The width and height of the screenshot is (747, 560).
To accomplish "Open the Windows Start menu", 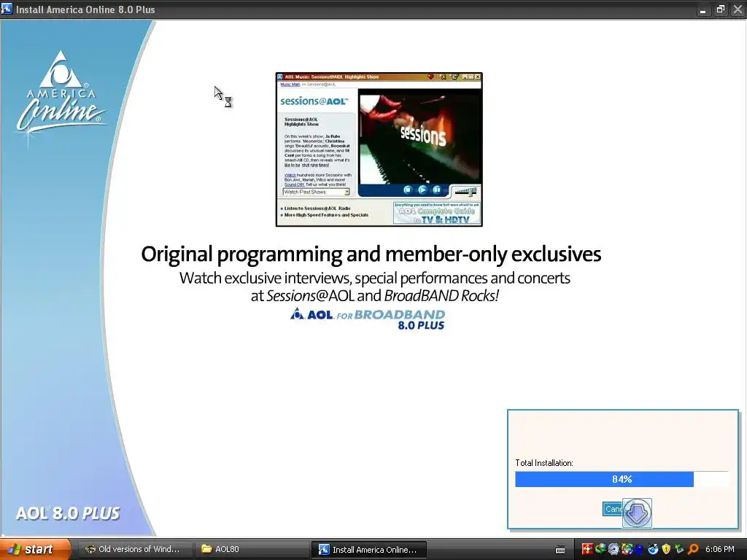I will 35,550.
